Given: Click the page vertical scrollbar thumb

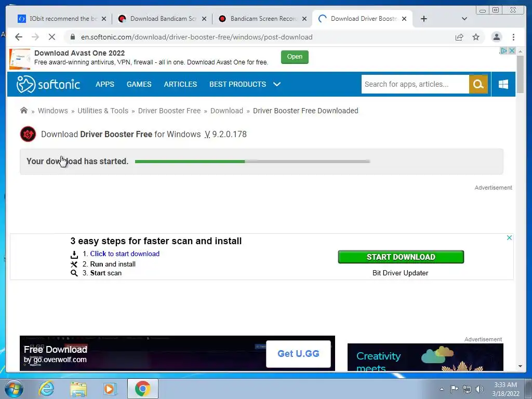Looking at the screenshot, I should click(x=520, y=74).
